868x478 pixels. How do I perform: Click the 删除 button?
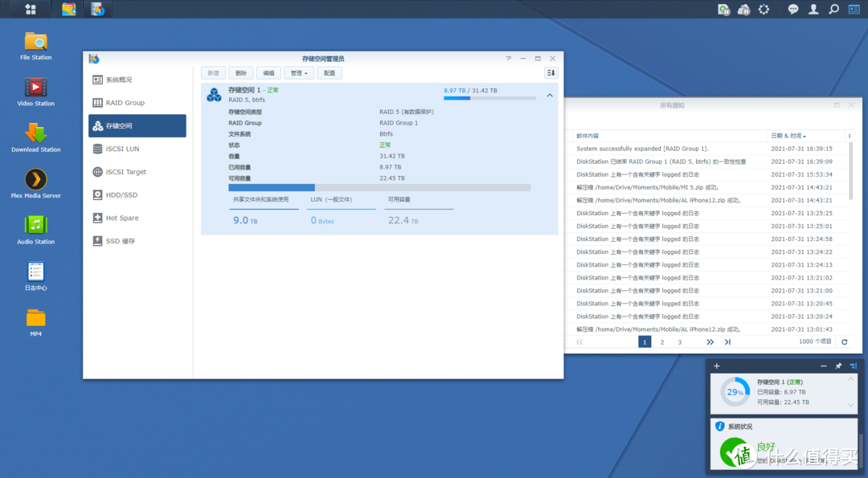241,73
